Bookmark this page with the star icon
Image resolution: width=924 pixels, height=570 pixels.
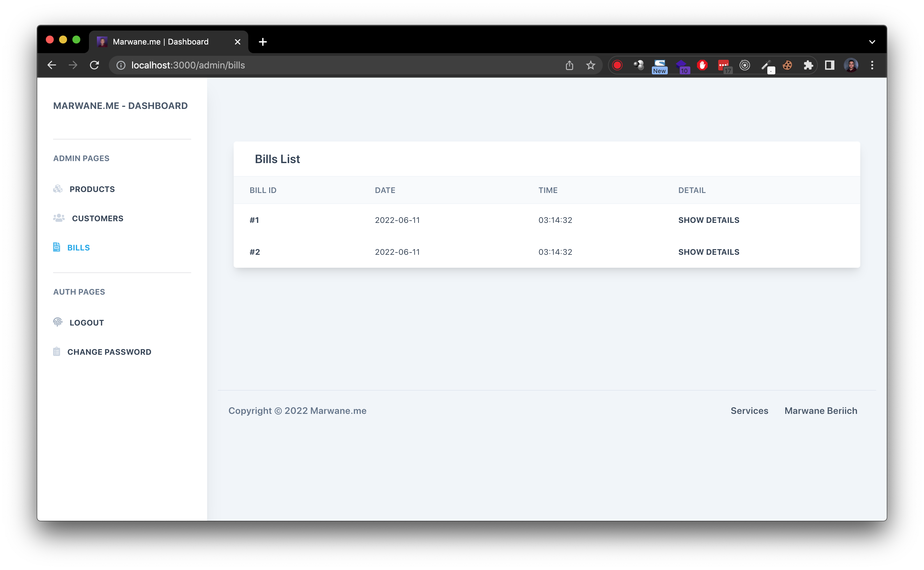[x=590, y=65]
